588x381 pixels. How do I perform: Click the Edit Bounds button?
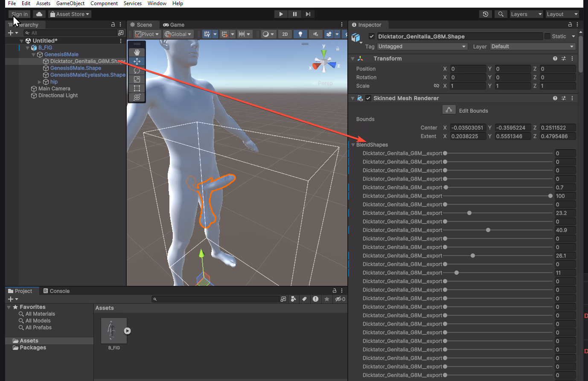449,110
